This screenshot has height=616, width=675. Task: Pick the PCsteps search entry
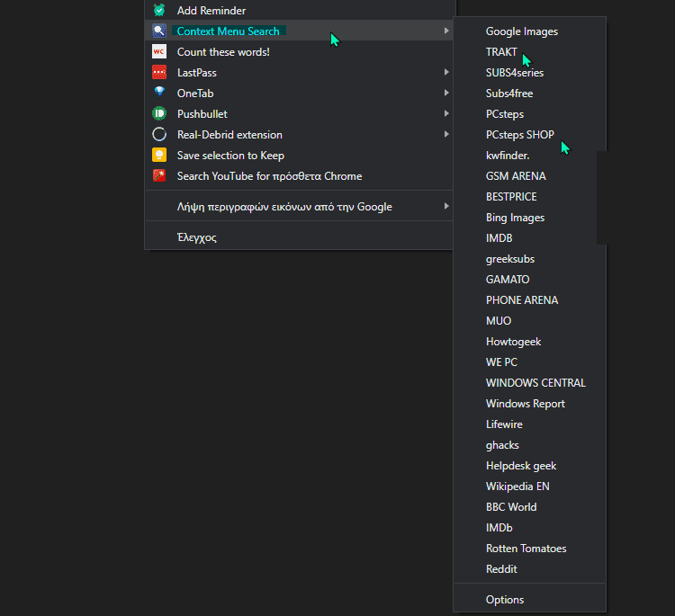point(530,114)
